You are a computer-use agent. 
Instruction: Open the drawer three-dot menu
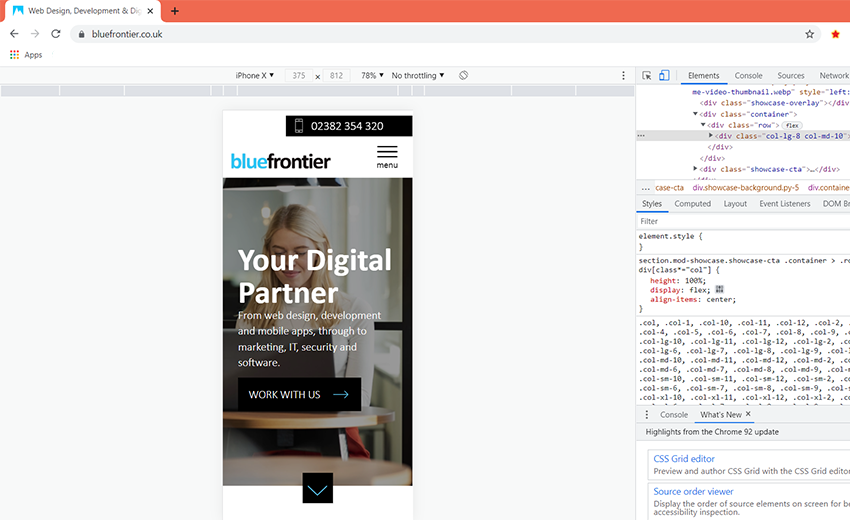(x=646, y=414)
